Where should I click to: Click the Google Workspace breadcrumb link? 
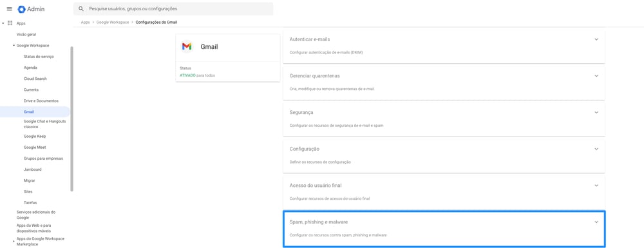point(113,22)
